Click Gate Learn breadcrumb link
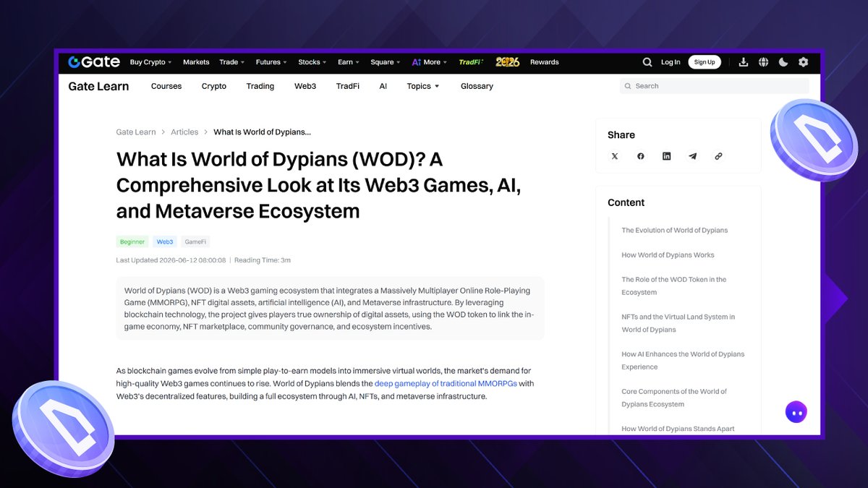Image resolution: width=868 pixels, height=488 pixels. tap(136, 132)
